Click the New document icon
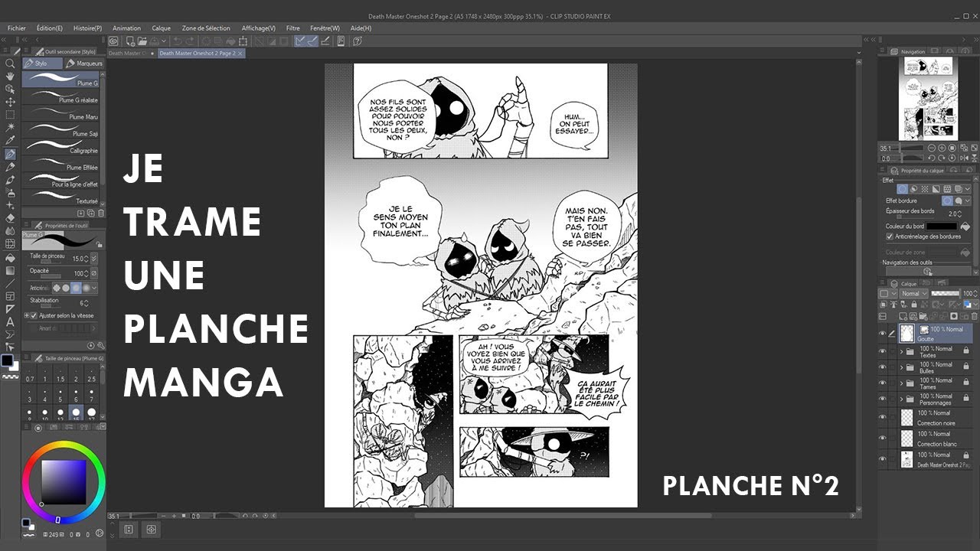Screen dimensions: 980x551 131,41
